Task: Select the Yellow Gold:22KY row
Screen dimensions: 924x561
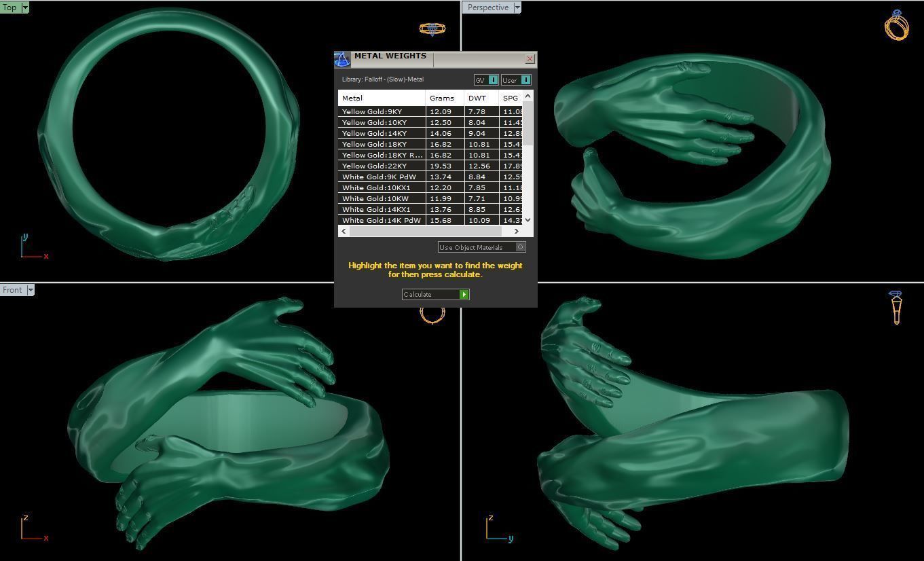Action: (x=430, y=166)
